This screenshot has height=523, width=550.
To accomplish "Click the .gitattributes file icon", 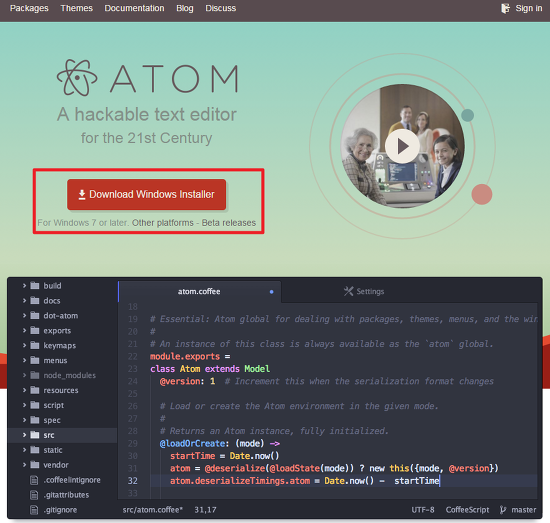I will (34, 495).
